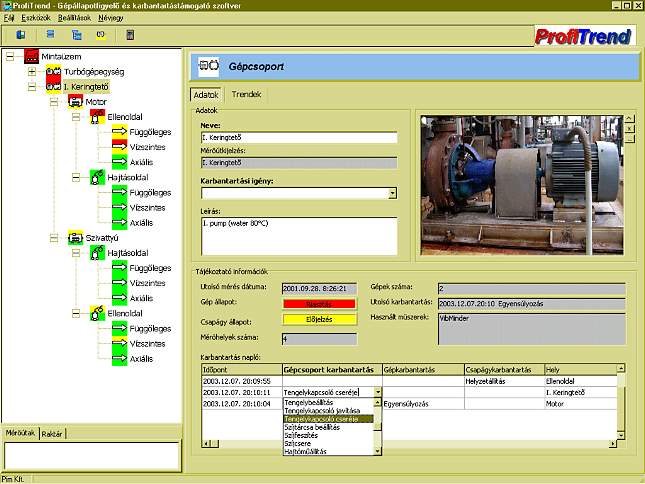Expand the Turbógépegység tree node

[32, 72]
